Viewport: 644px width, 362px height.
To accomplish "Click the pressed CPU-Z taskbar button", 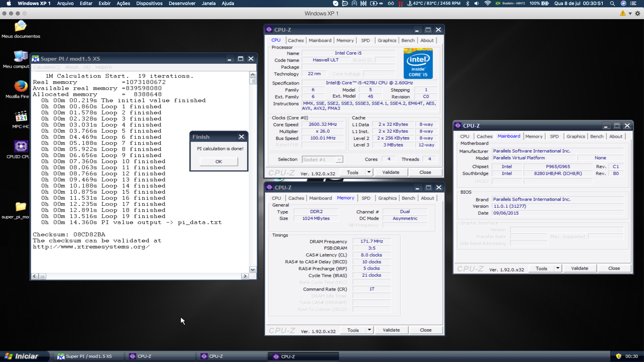I will point(304,356).
